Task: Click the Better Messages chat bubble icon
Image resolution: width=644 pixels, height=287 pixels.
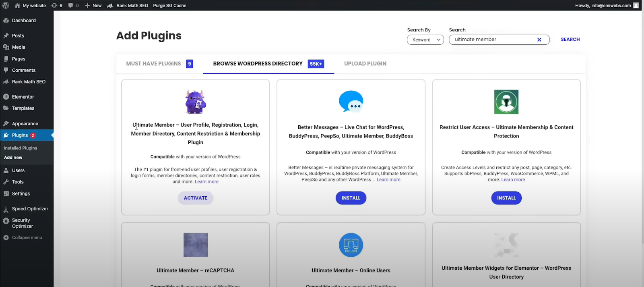Action: (x=351, y=101)
